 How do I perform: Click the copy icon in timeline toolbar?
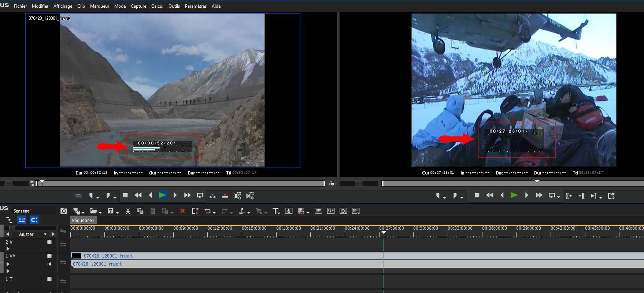[140, 211]
